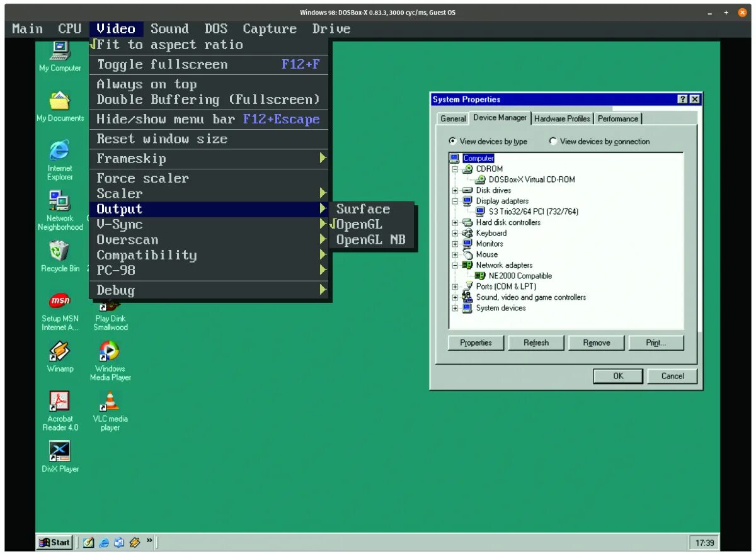Expand the Hard disk controllers node
The width and height of the screenshot is (756, 556).
455,223
